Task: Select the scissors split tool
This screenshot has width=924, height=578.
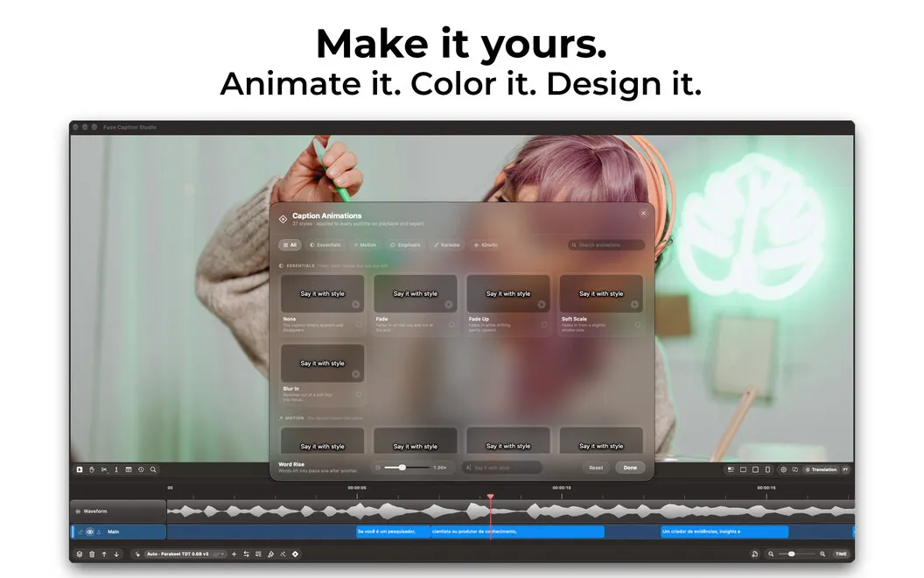Action: 104,469
